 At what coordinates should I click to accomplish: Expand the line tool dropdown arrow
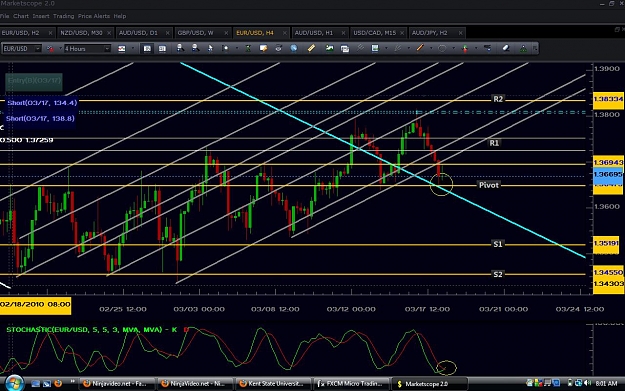pyautogui.click(x=430, y=49)
